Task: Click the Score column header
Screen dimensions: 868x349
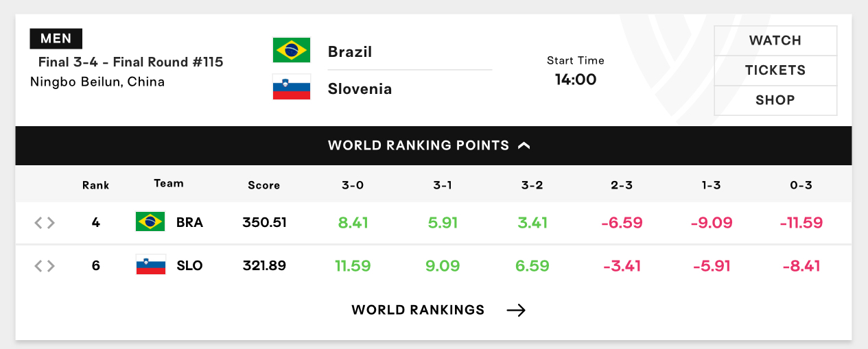Action: point(264,185)
